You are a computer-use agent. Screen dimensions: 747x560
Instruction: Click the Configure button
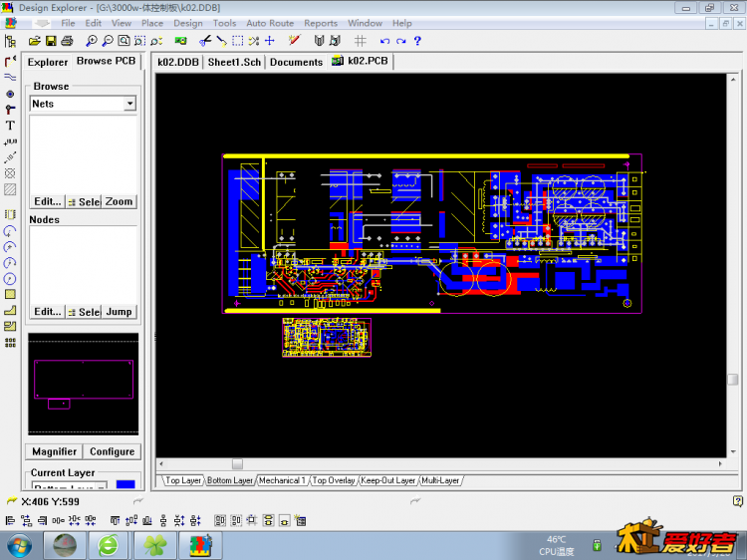112,451
